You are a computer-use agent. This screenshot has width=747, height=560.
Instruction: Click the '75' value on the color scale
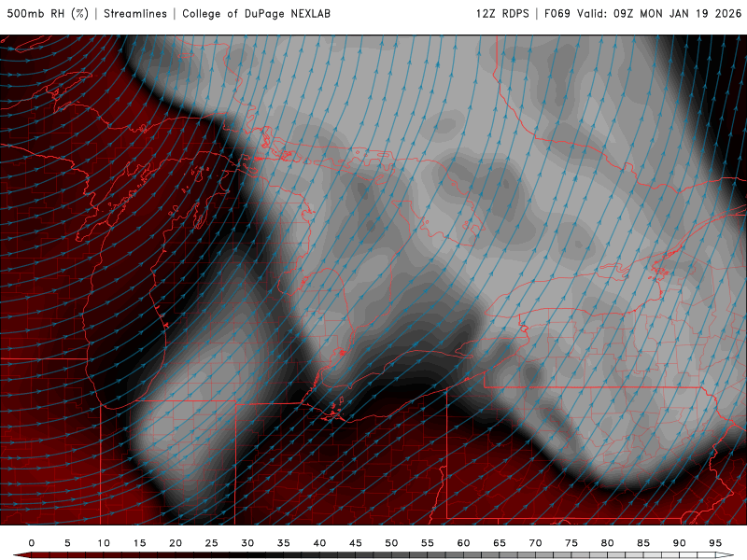click(x=571, y=543)
